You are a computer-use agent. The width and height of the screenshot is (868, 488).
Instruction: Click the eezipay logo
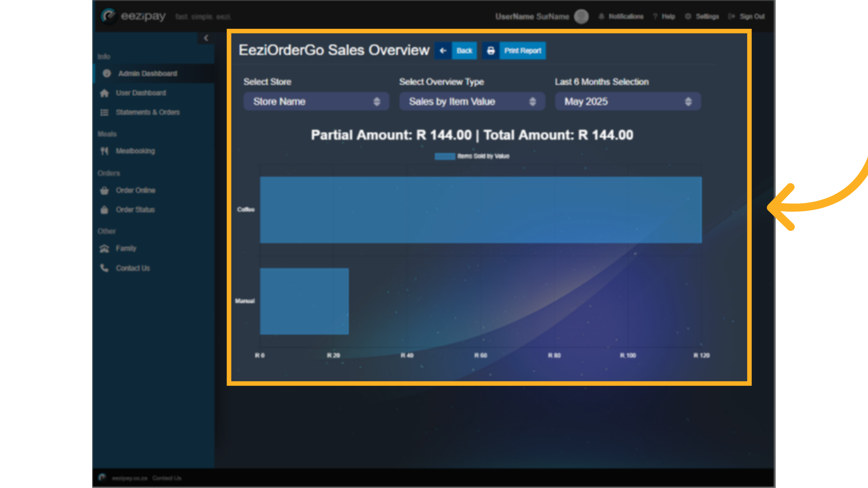133,16
